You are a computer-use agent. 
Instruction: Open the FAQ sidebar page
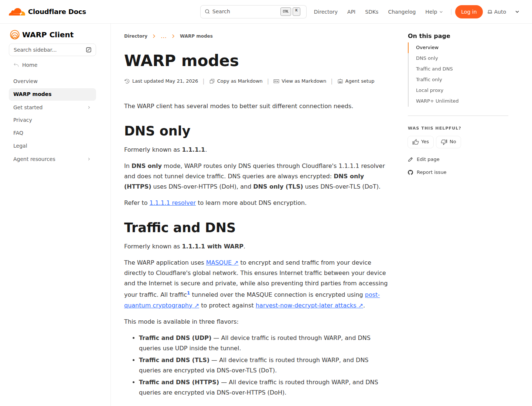click(52, 133)
